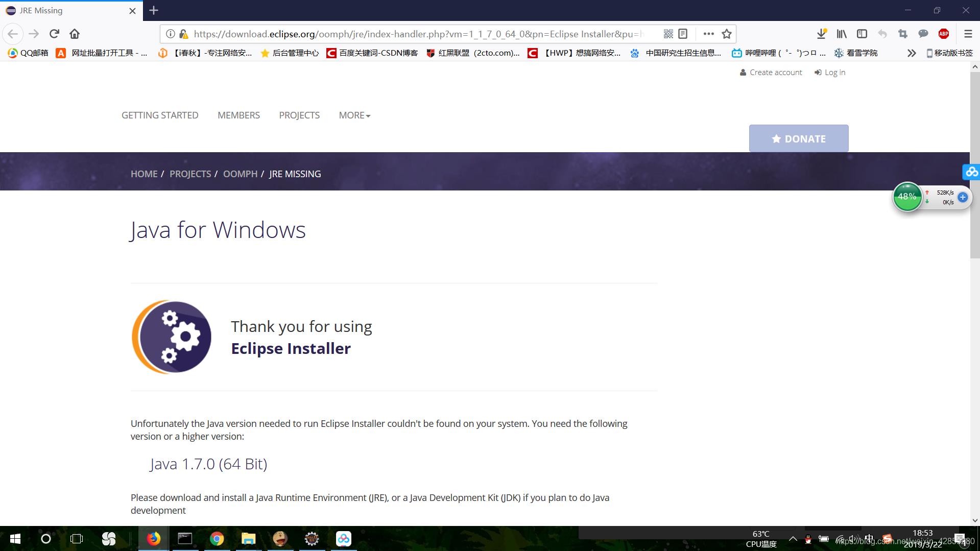Screen dimensions: 980x551
Task: Open page actions three-dots menu
Action: click(708, 34)
